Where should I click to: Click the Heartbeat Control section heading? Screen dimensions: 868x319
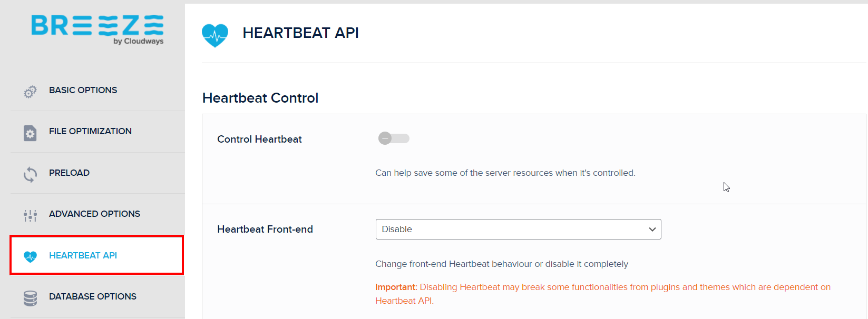260,98
